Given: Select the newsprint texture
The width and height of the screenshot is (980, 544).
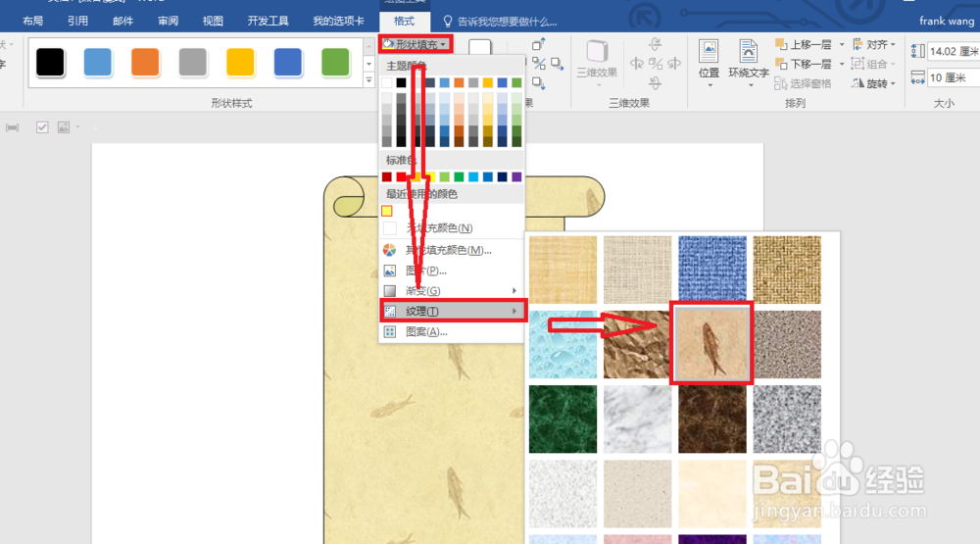Looking at the screenshot, I should 563,494.
